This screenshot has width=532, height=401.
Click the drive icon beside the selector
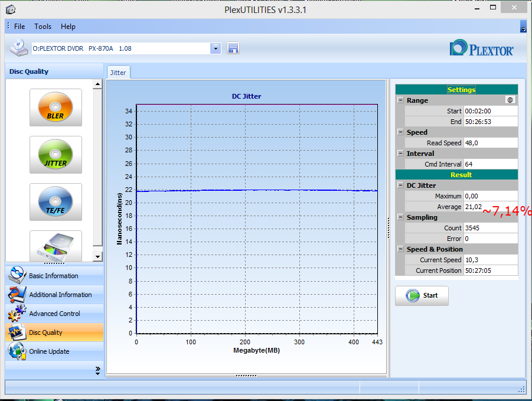pos(19,47)
